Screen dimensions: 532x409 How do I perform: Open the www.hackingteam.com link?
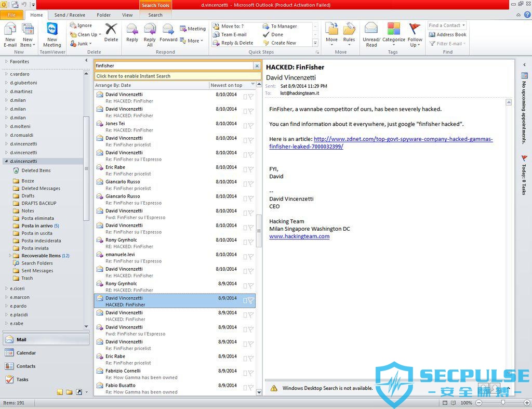tap(299, 236)
